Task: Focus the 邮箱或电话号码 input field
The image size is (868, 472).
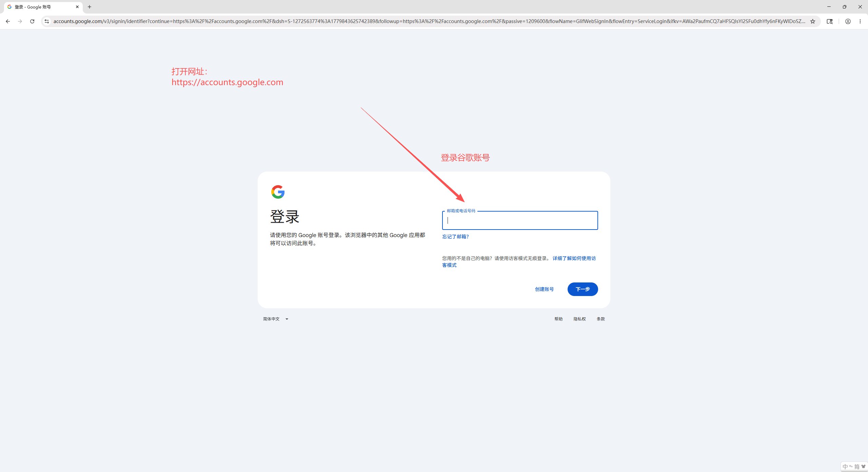Action: pyautogui.click(x=520, y=220)
